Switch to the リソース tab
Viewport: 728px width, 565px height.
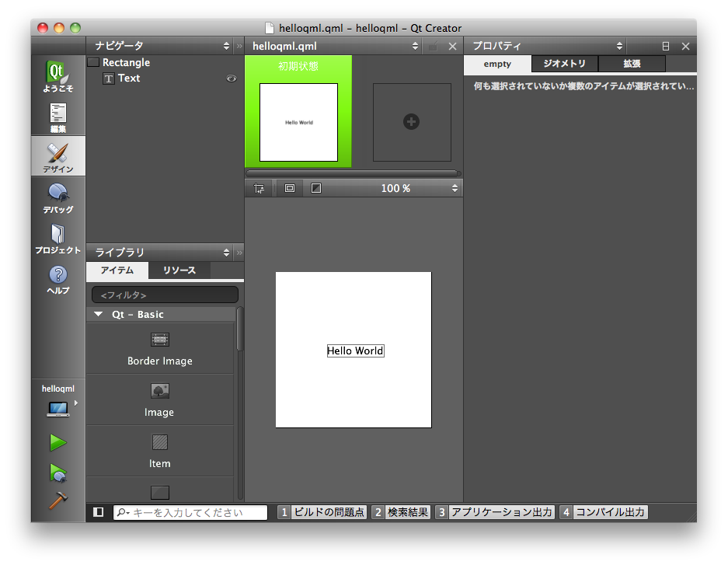[x=179, y=270]
